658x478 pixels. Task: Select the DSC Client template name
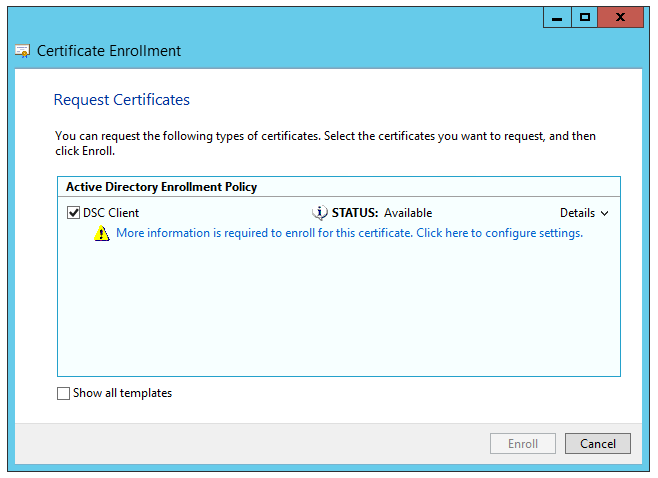pos(111,213)
